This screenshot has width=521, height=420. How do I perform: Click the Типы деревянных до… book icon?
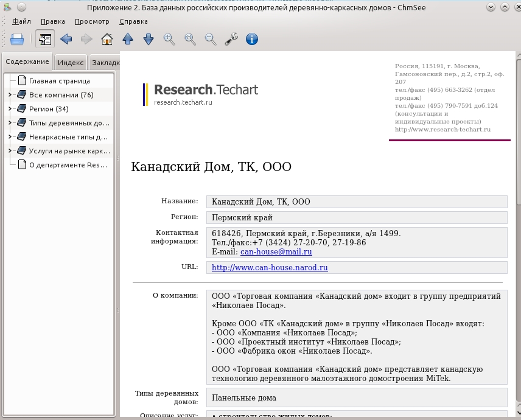click(21, 122)
